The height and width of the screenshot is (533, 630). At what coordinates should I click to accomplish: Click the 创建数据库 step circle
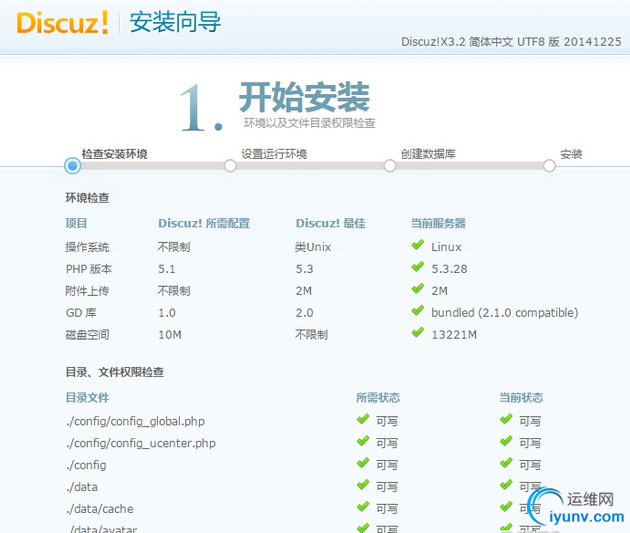tap(389, 165)
